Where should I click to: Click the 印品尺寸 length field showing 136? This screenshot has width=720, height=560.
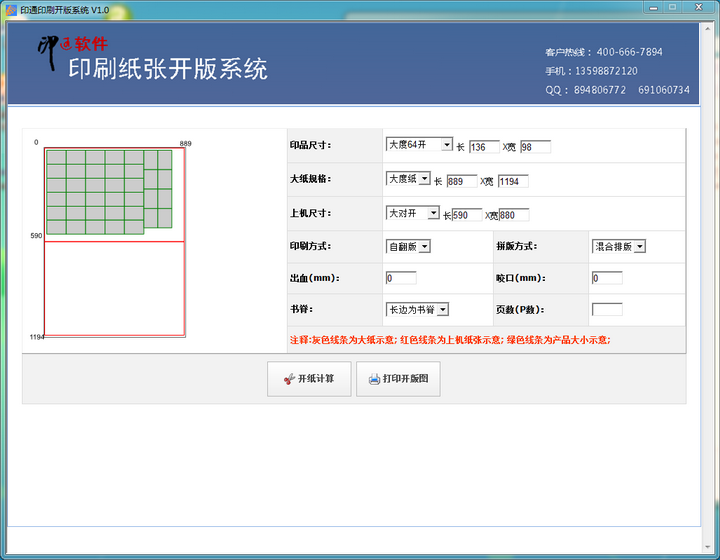pos(484,147)
